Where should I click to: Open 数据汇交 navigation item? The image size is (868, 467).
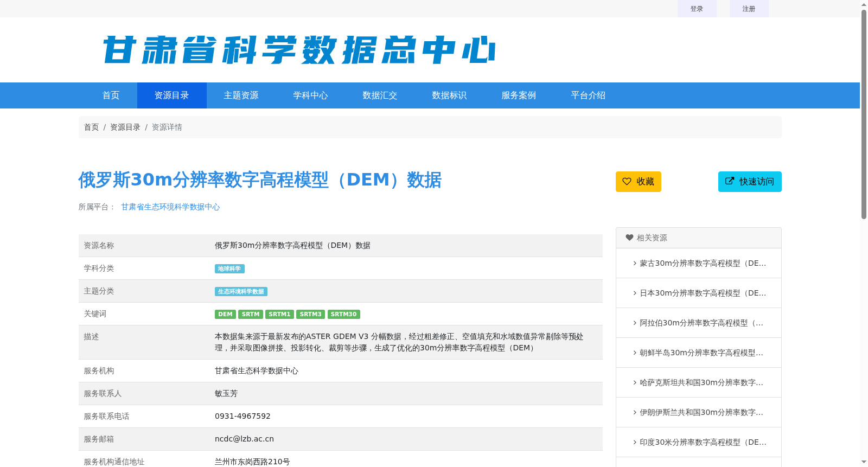coord(380,95)
